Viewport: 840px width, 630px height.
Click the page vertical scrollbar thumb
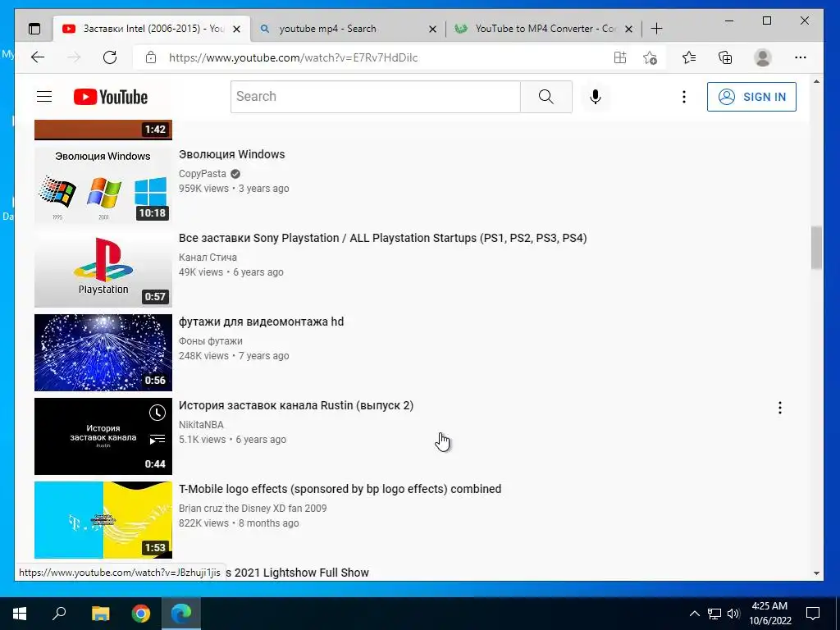click(816, 248)
